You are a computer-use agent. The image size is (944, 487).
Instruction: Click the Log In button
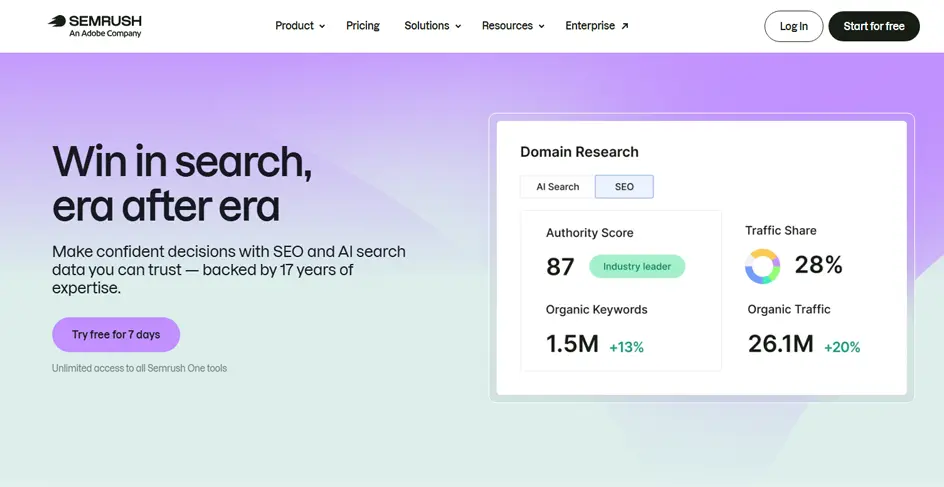pos(793,26)
